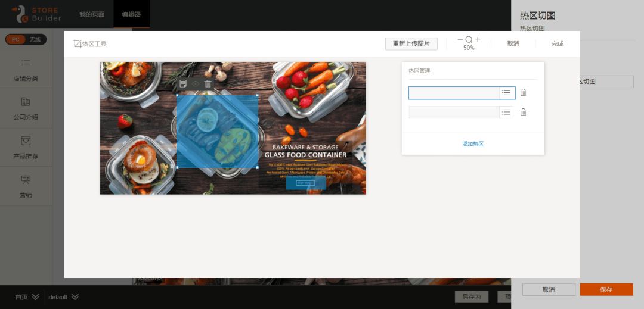
Task: Click the hotspot tool crop icon
Action: coord(77,43)
